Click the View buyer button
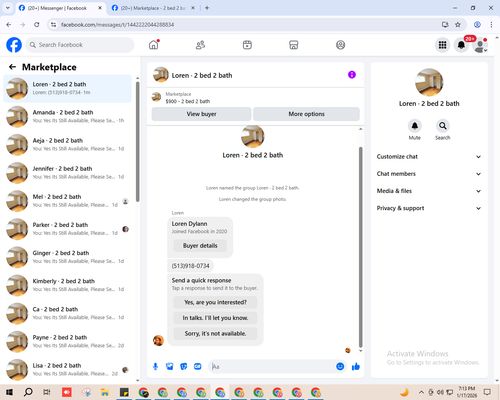 (x=201, y=114)
